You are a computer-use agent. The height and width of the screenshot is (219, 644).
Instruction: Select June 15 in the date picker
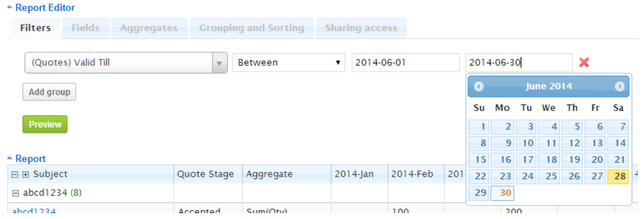[x=479, y=160]
